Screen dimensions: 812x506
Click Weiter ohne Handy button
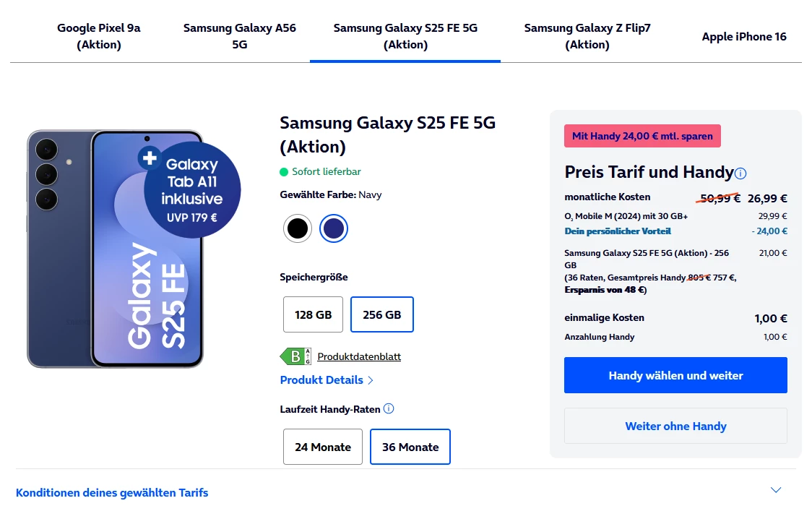pos(675,426)
